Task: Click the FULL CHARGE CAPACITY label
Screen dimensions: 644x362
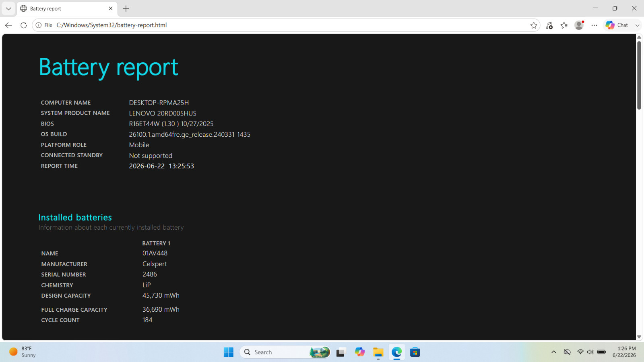Action: pyautogui.click(x=74, y=310)
